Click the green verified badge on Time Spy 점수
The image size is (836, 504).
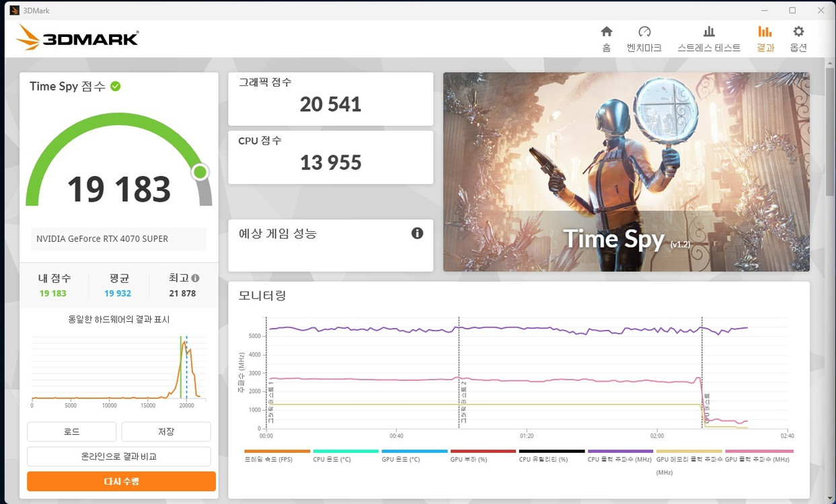(x=114, y=85)
